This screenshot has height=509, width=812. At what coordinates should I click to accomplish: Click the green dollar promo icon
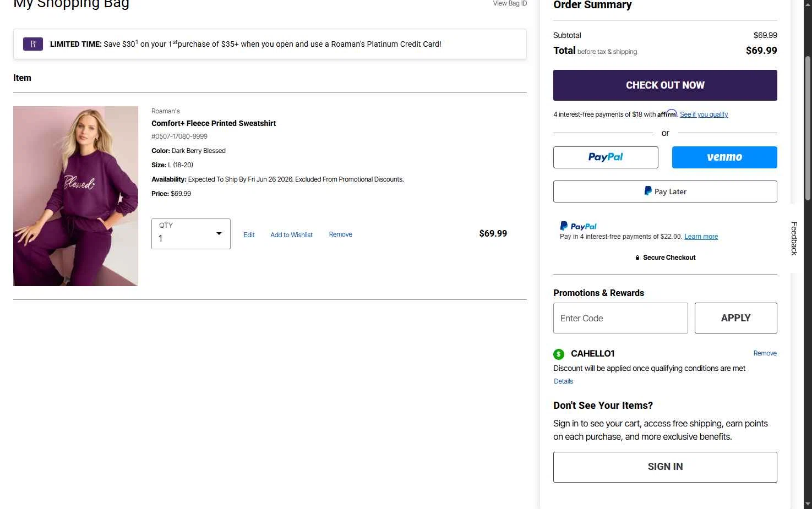(559, 354)
